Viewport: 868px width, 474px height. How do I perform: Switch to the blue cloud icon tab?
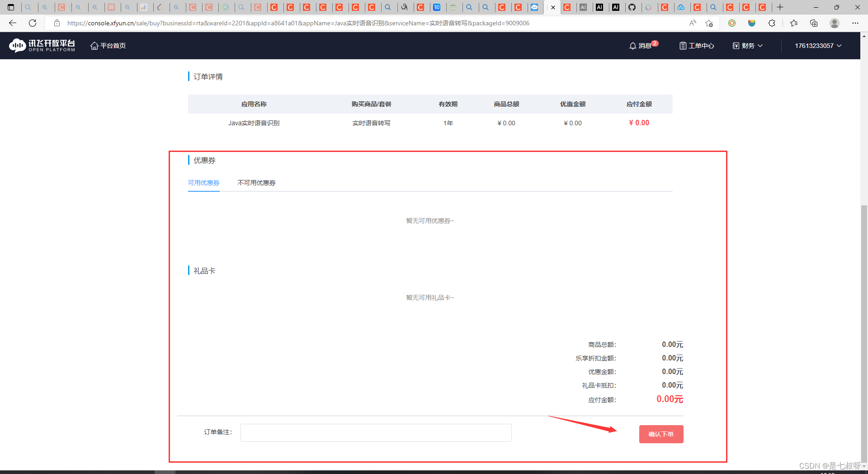coord(681,7)
